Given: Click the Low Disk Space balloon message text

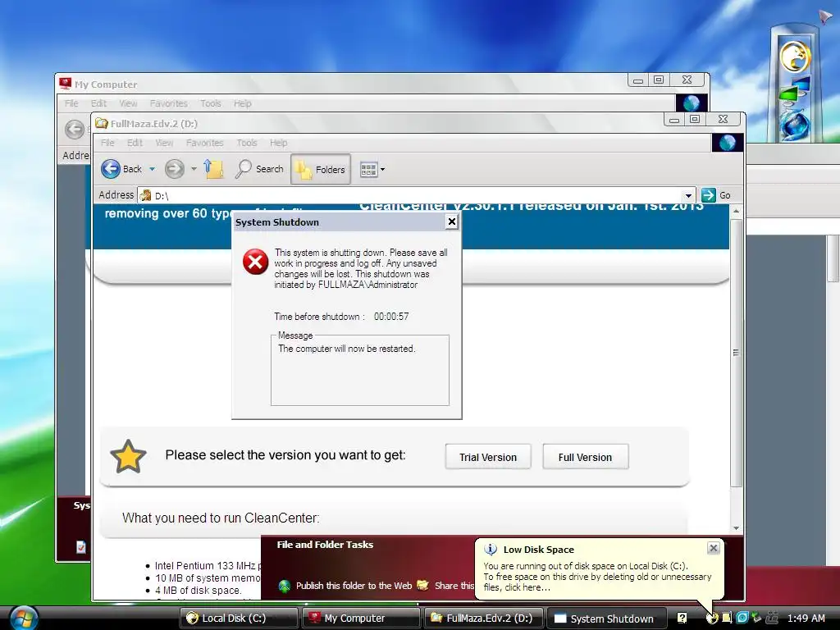Looking at the screenshot, I should [x=597, y=577].
